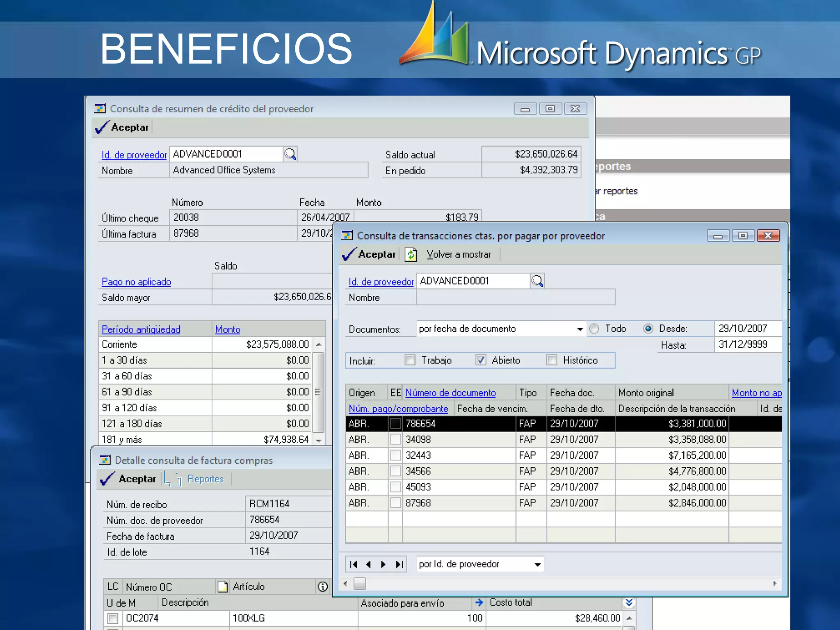Image resolution: width=840 pixels, height=630 pixels.
Task: Click the vendor lookup magnifier in the transactions window
Action: (537, 281)
